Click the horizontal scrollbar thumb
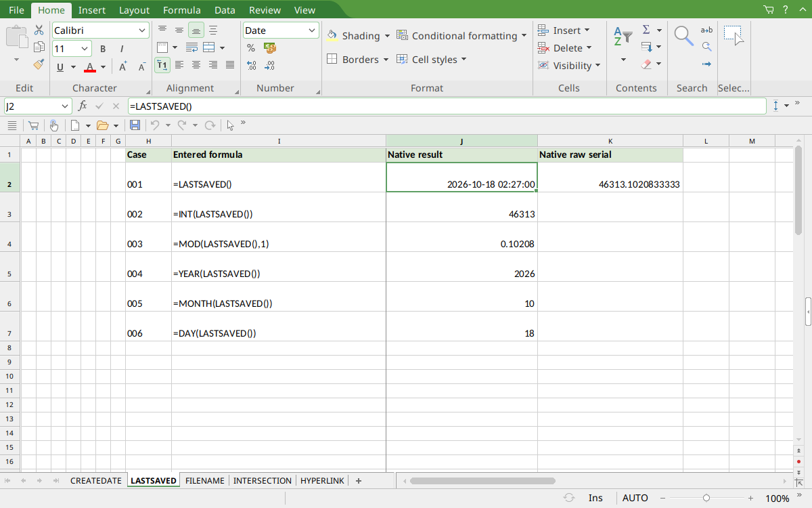Screen dimensions: 812x508 482,481
